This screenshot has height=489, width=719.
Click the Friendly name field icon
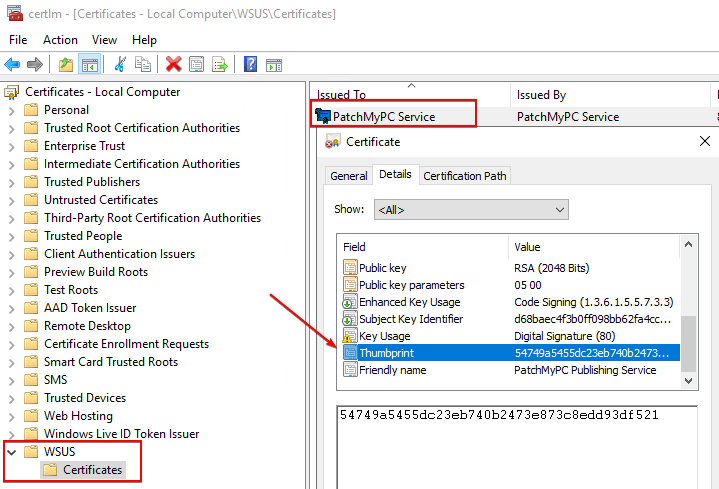point(350,370)
